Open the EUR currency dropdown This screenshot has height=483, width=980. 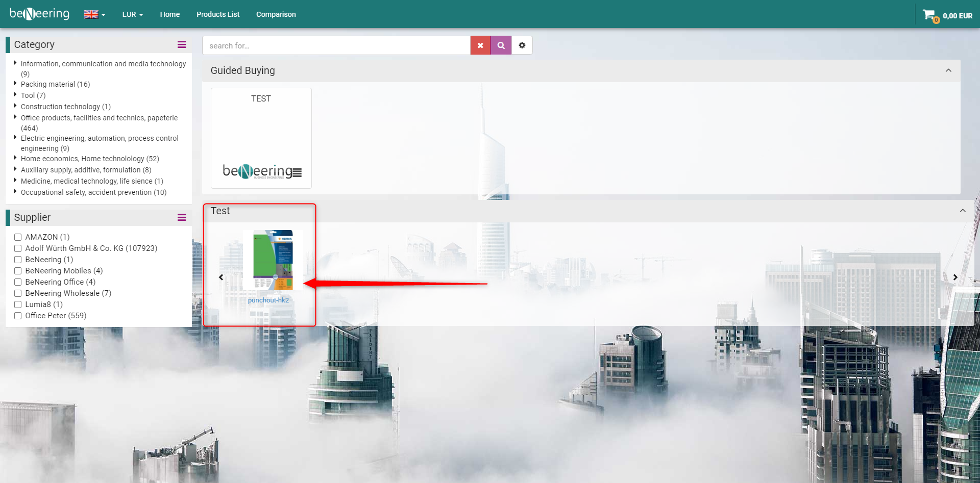[132, 14]
